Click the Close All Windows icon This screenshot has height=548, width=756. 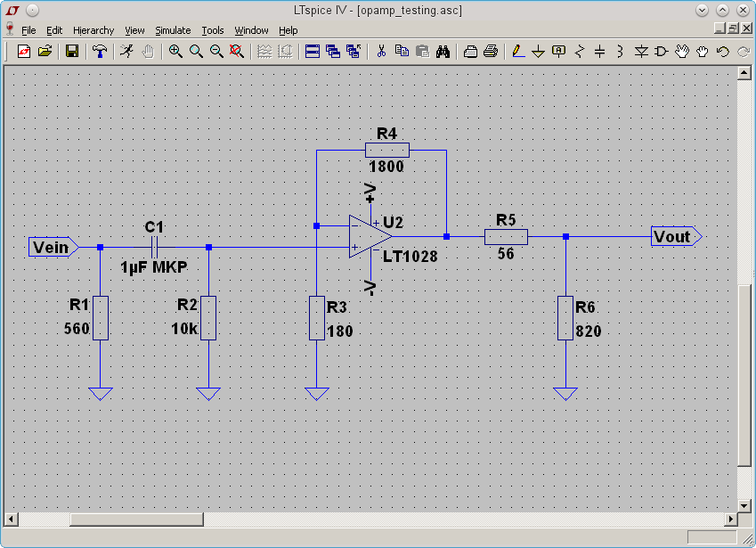[x=354, y=51]
